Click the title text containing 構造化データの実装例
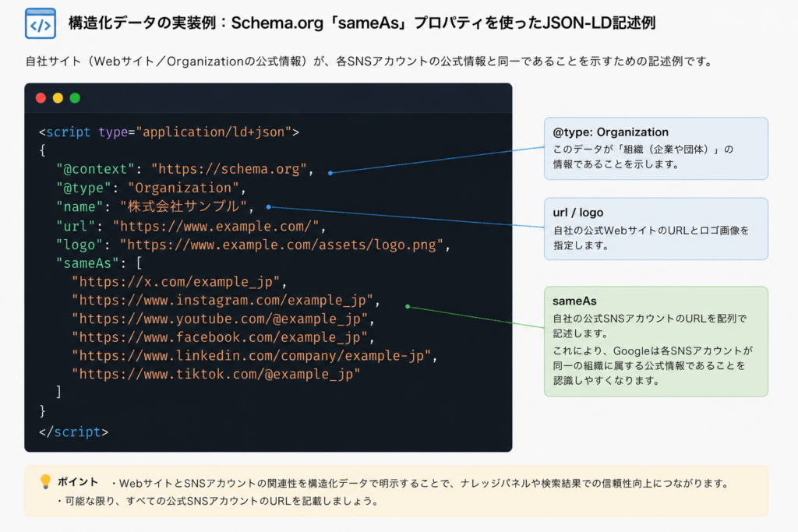Viewport: 798px width, 532px height. click(362, 23)
